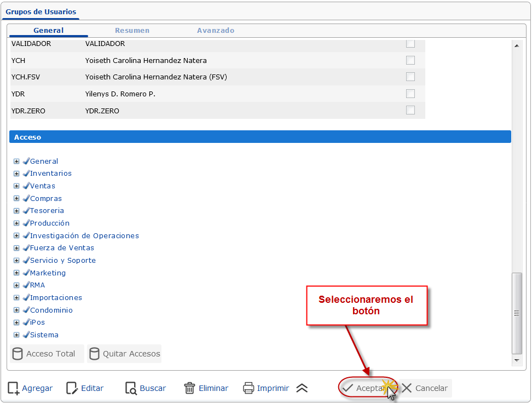This screenshot has height=403, width=532.
Task: Click the checkmark icon beside iPos
Action: (x=26, y=322)
